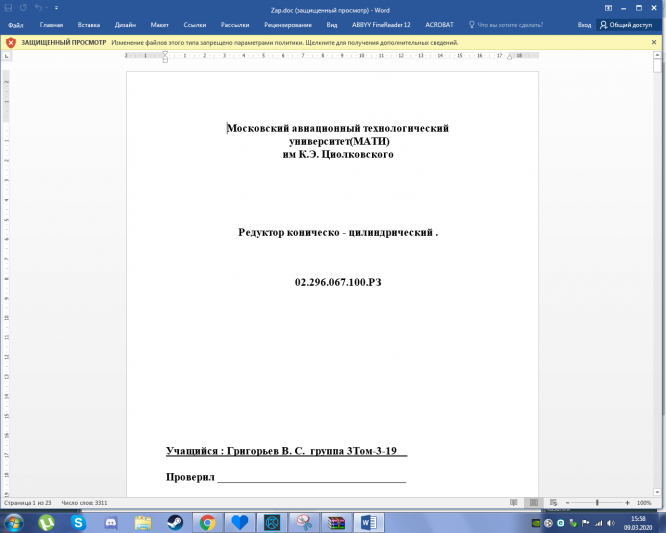Open the blue heart app on taskbar
Viewport: 666px width, 533px height.
tap(240, 522)
